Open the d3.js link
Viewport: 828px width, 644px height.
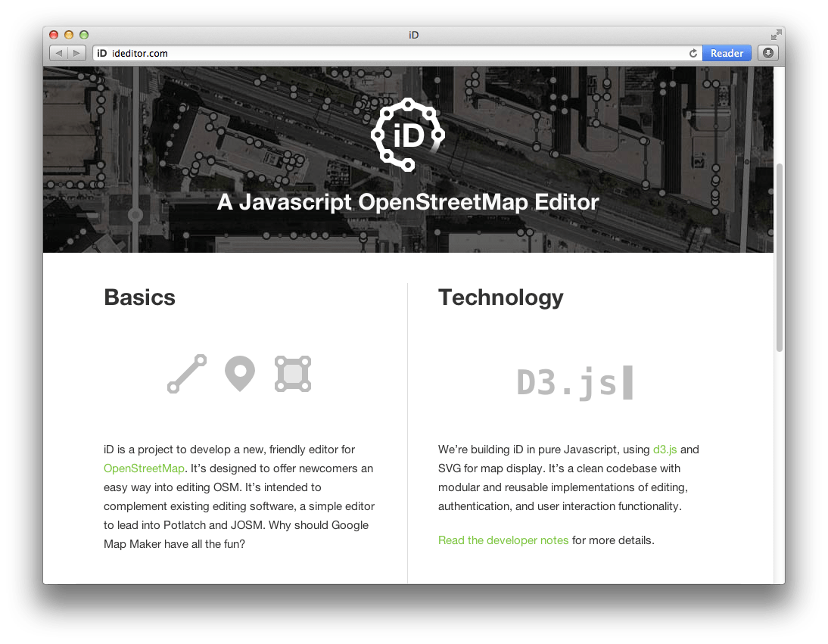(665, 450)
